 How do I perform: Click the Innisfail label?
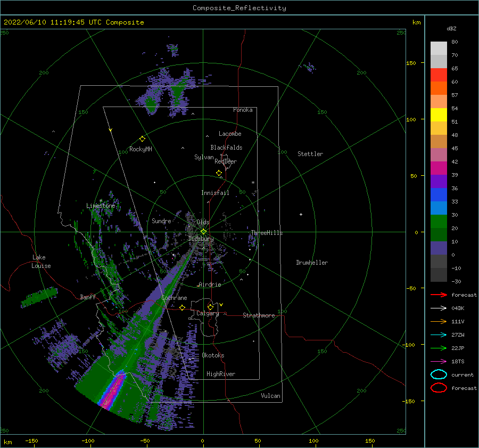tap(215, 193)
